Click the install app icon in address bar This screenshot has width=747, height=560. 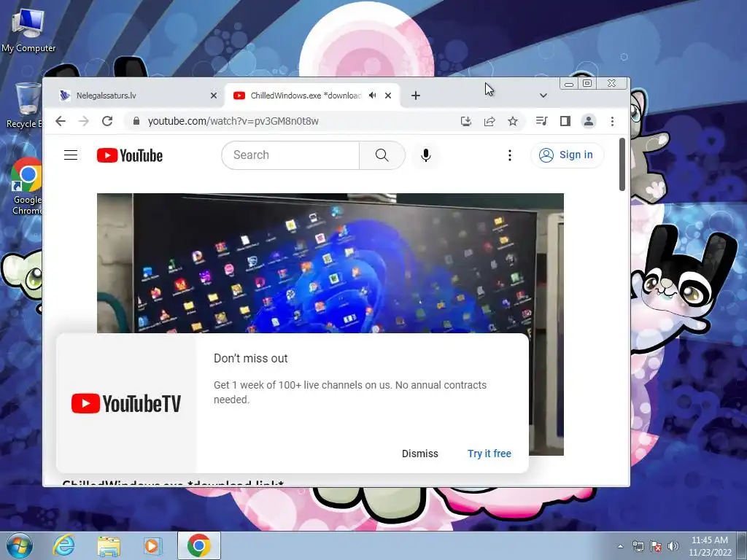point(466,121)
